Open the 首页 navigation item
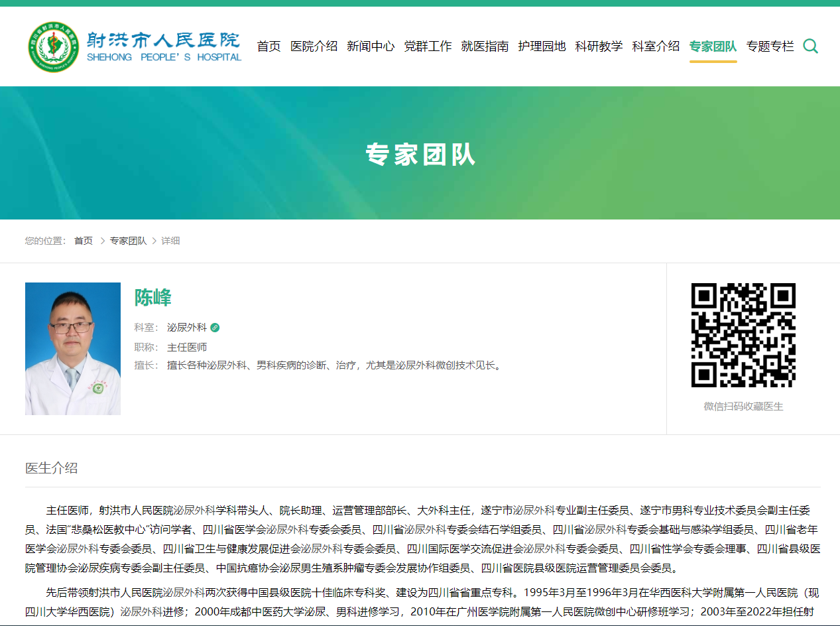840x626 pixels. (269, 46)
